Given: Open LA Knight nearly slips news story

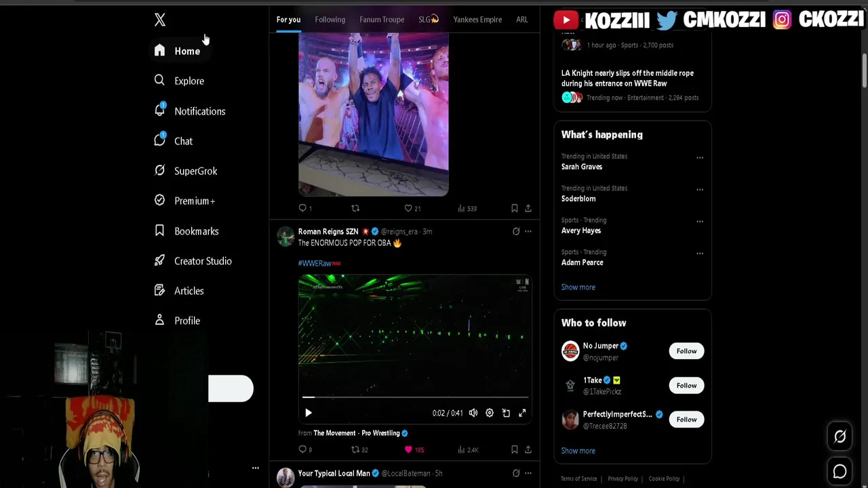Looking at the screenshot, I should click(627, 78).
